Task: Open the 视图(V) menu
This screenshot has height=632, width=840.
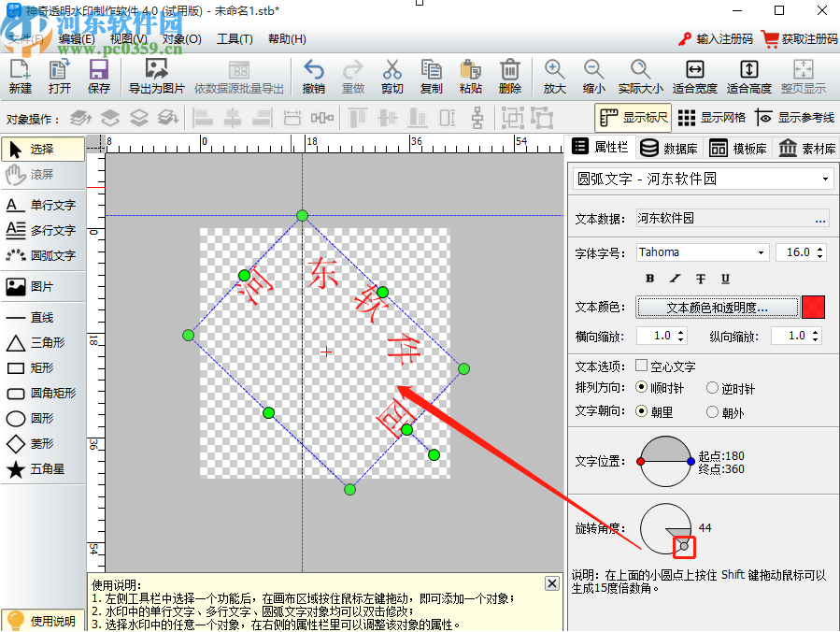Action: (x=129, y=39)
